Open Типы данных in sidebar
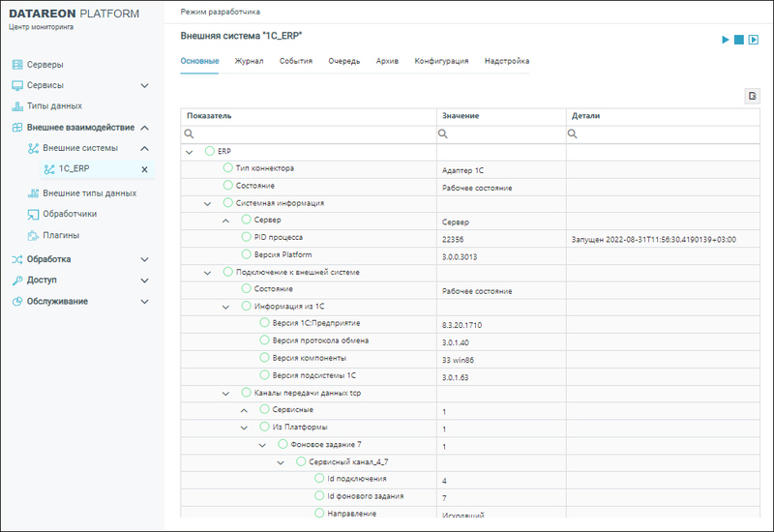 [x=54, y=106]
